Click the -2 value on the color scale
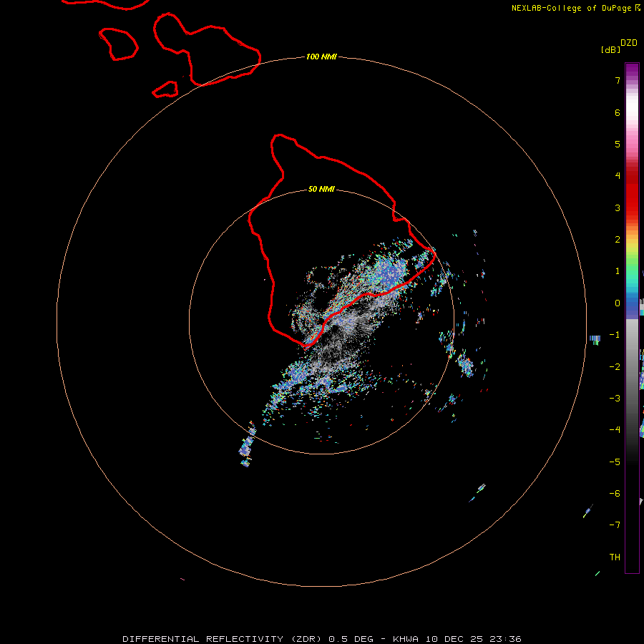Viewport: 644px width, 644px height. pos(615,366)
